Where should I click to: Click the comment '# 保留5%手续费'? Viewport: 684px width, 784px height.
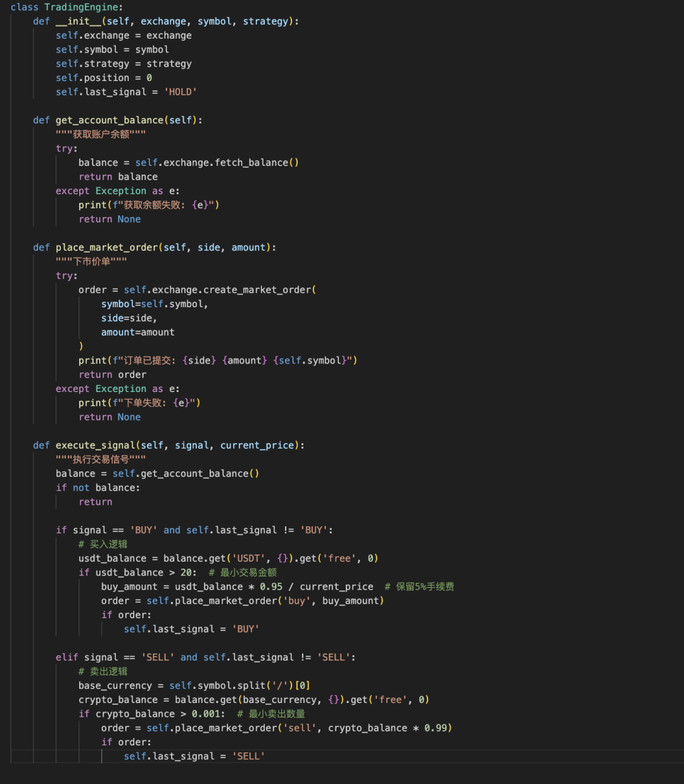[420, 587]
